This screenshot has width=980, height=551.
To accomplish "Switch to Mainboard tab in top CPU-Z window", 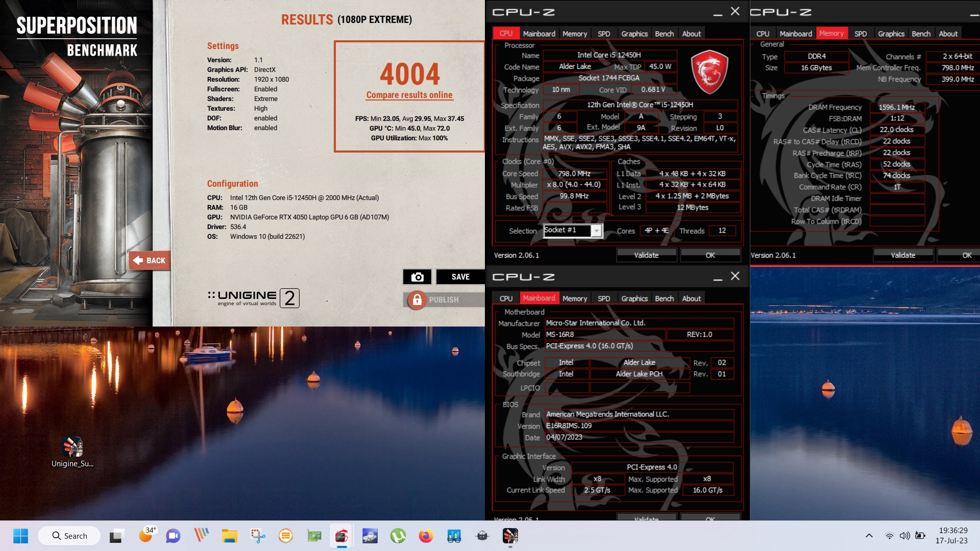I will pyautogui.click(x=539, y=34).
